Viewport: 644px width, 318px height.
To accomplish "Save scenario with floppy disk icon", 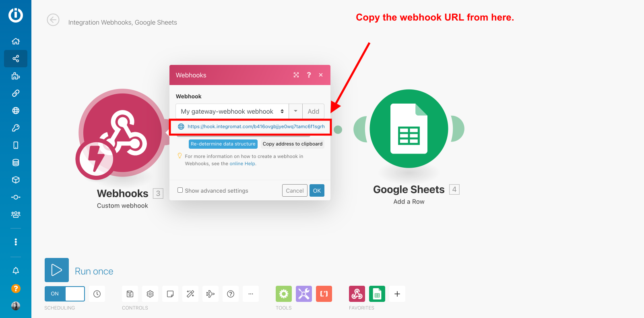I will [130, 294].
